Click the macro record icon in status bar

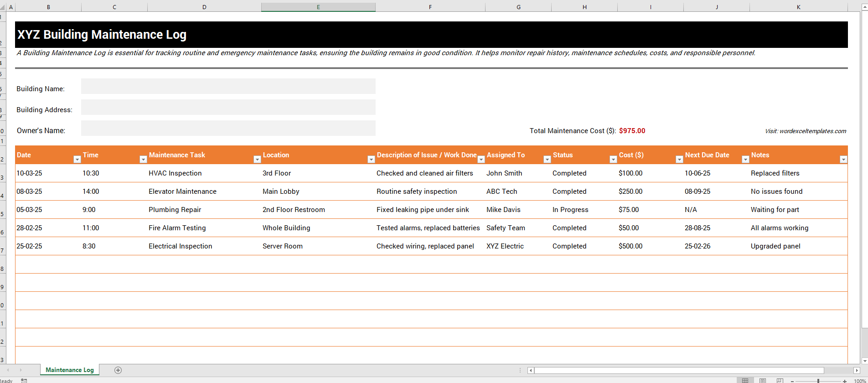click(24, 380)
